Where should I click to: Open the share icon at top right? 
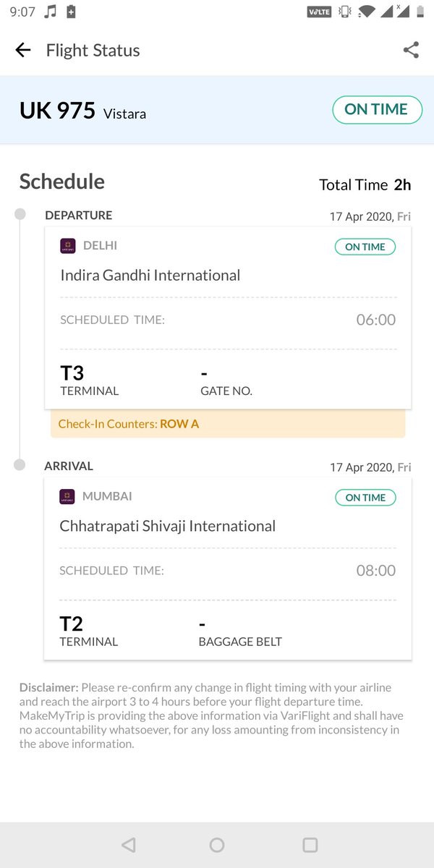click(411, 50)
